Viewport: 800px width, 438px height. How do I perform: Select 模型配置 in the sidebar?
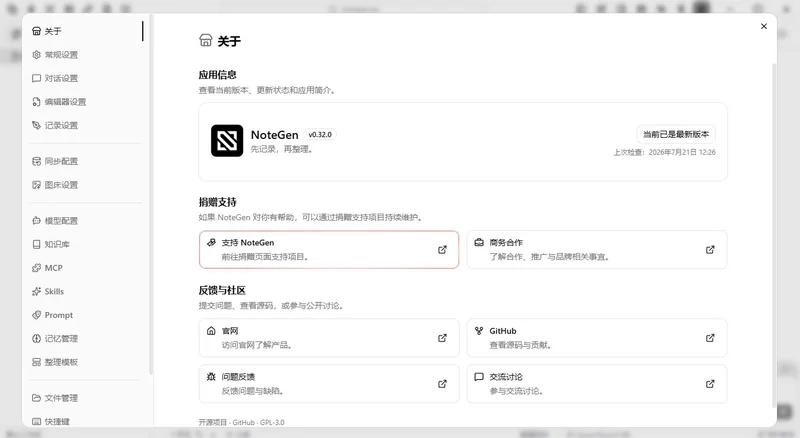(x=85, y=221)
